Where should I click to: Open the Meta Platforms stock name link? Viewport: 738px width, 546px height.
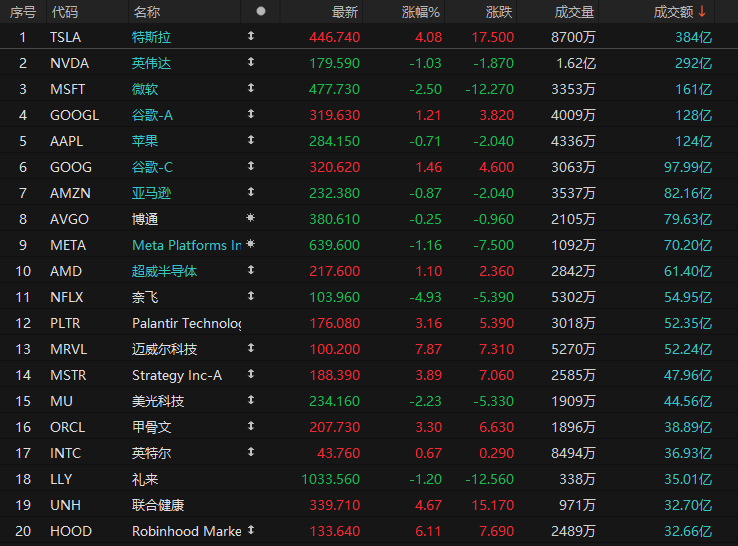(x=187, y=245)
